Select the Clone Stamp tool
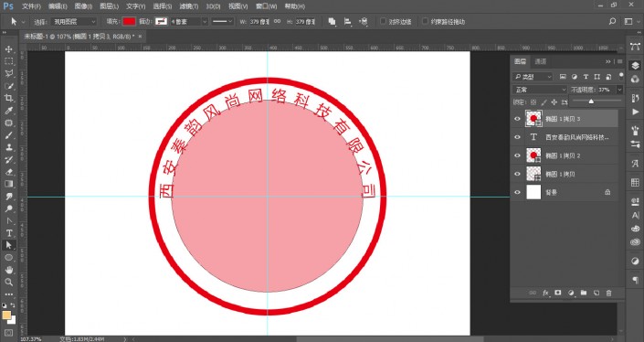 [8, 147]
